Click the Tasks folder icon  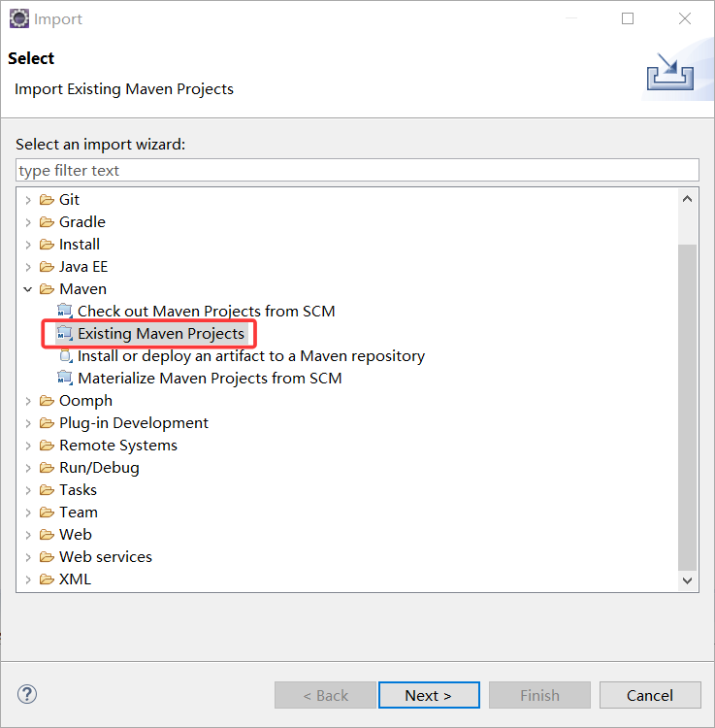[47, 489]
